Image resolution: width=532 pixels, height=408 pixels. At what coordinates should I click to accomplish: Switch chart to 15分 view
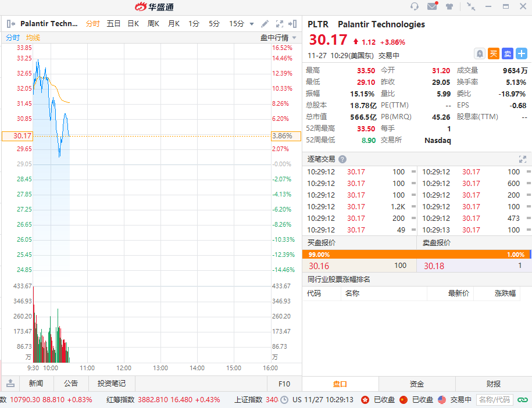(x=237, y=24)
